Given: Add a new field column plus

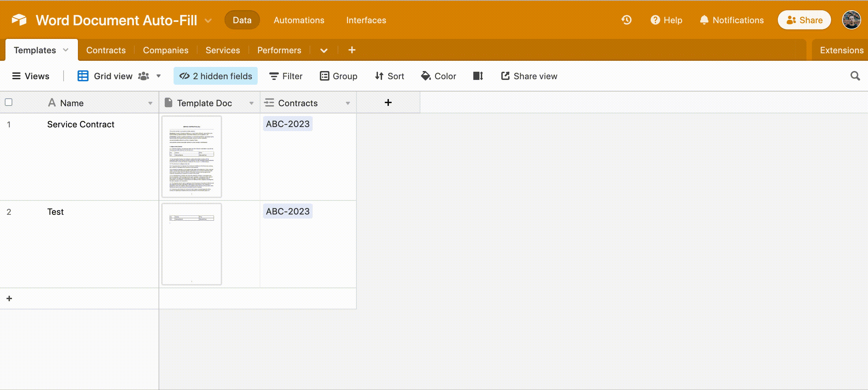Looking at the screenshot, I should pos(388,102).
